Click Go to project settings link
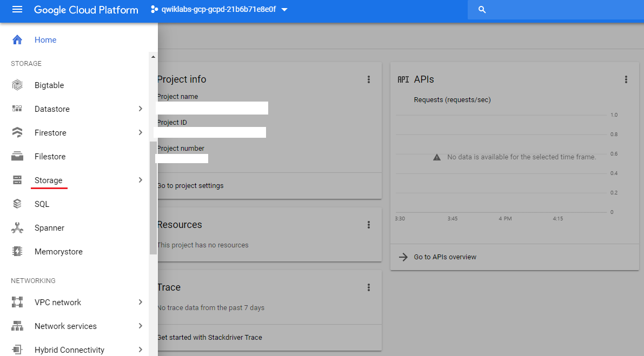The height and width of the screenshot is (356, 644). tap(190, 186)
